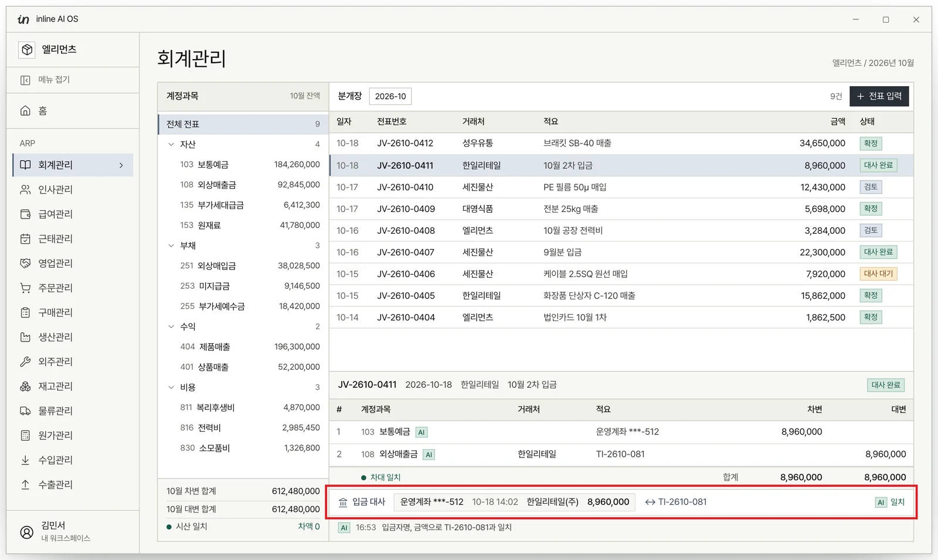This screenshot has width=938, height=560.
Task: Click 대사 대기 status on JV-2610-0406
Action: click(x=878, y=274)
